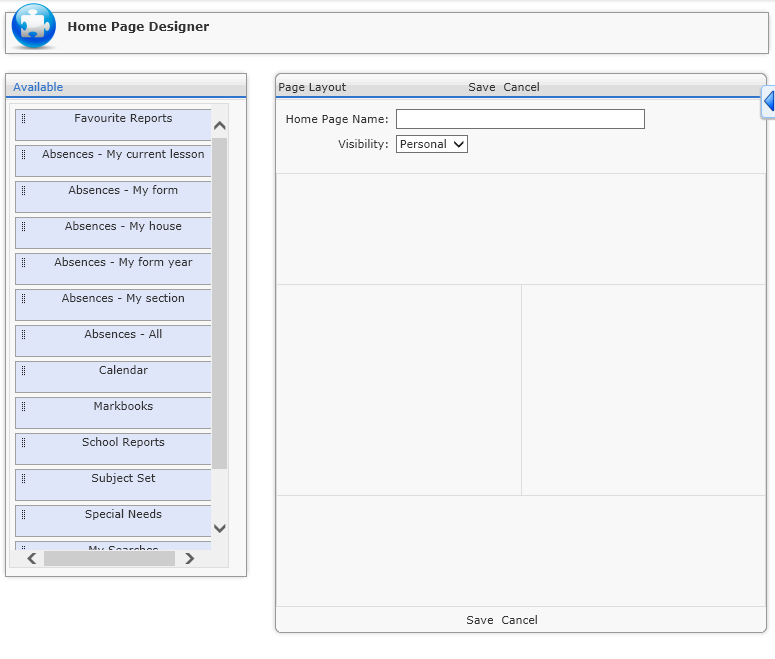
Task: Click the drag handle of Absences - My form year
Action: click(x=23, y=263)
